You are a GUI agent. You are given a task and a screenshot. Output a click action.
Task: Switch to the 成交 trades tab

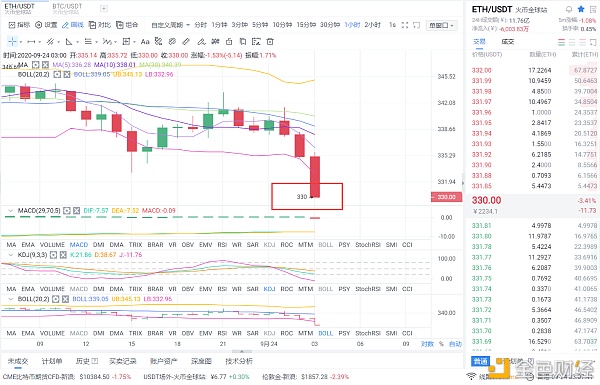508,42
